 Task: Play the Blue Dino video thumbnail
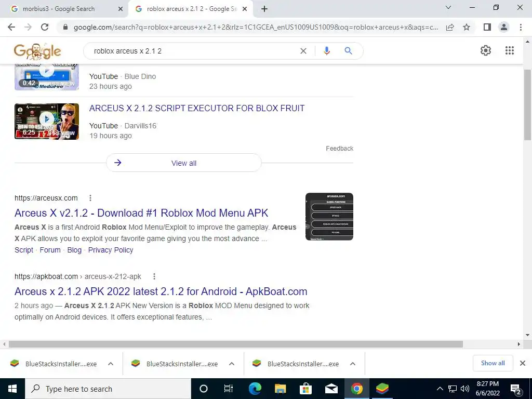point(46,77)
